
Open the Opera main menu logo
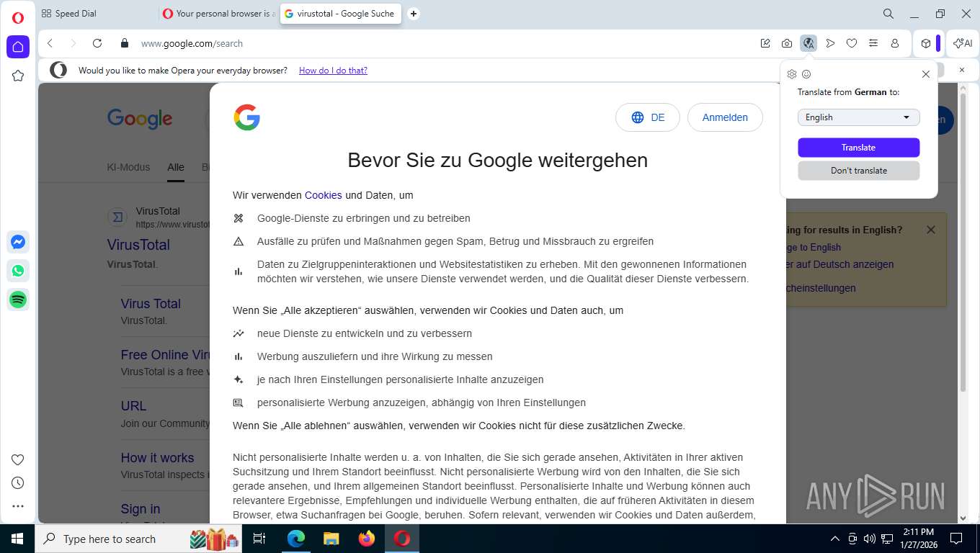(18, 18)
